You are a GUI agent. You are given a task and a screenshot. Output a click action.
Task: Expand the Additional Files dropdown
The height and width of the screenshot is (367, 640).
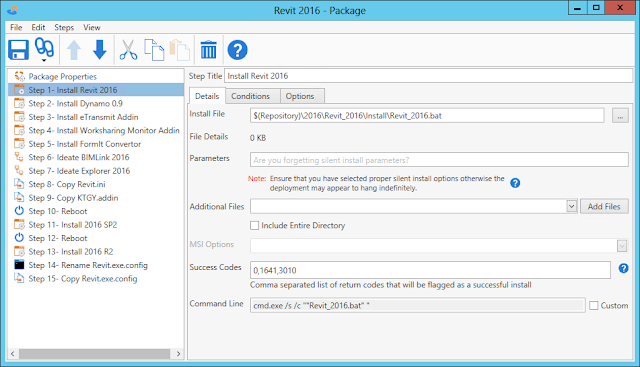(571, 207)
